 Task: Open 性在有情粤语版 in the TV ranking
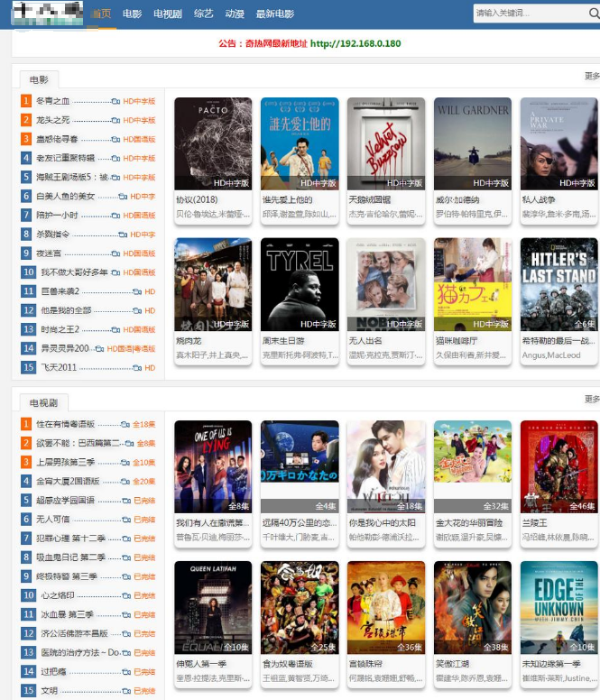tap(65, 424)
